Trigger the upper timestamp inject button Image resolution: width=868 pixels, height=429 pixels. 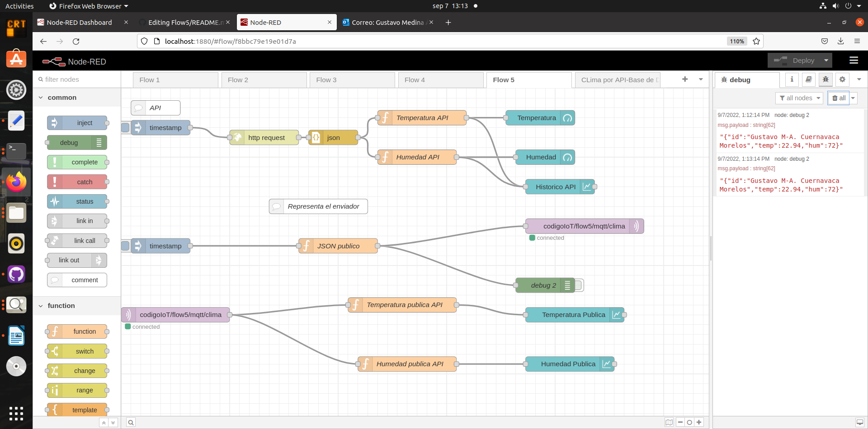(x=125, y=128)
